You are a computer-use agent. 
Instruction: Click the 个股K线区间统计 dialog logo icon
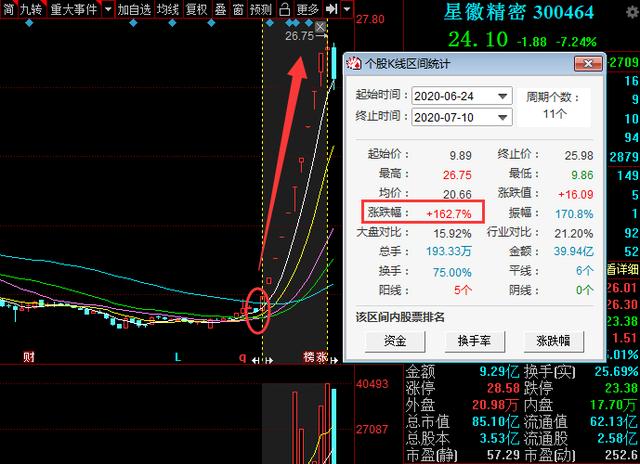pyautogui.click(x=353, y=64)
